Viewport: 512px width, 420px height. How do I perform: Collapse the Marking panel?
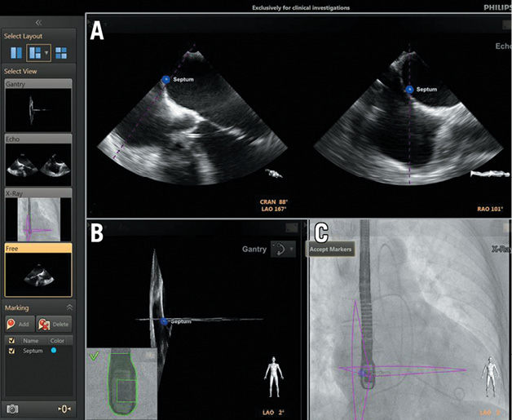click(68, 307)
